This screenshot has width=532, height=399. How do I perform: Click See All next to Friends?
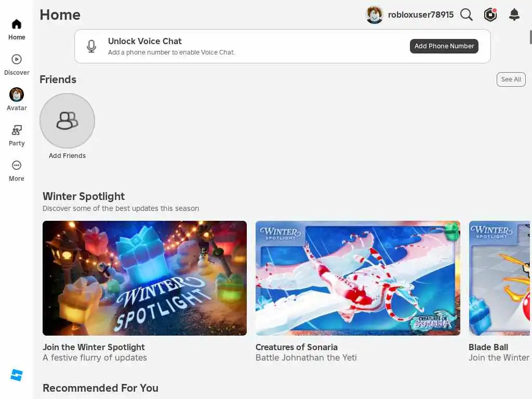pos(511,79)
